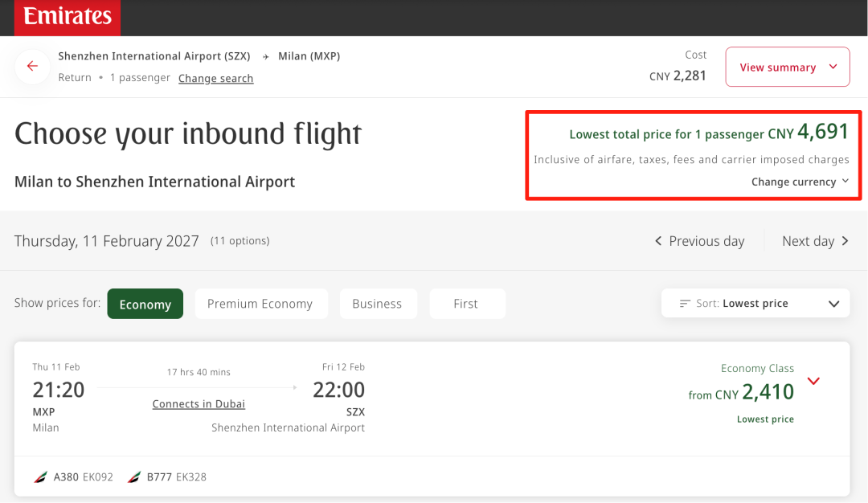
Task: Switch prices to Premium Economy
Action: 260,304
